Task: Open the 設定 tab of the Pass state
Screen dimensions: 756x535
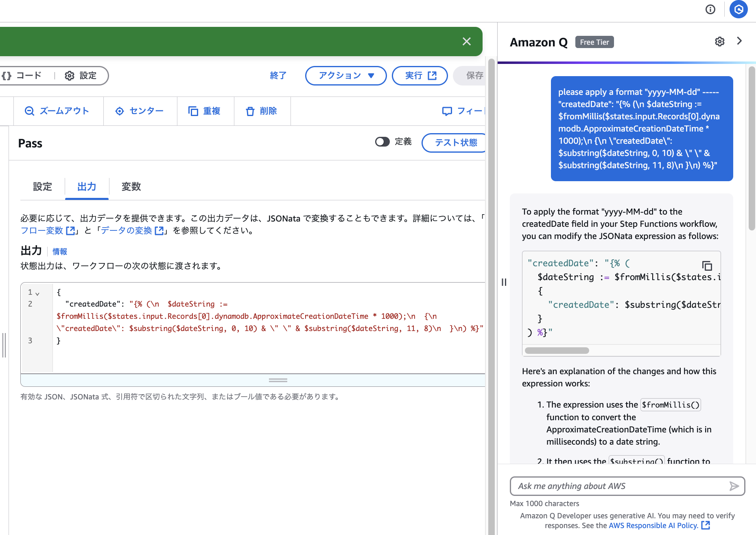Action: coord(42,187)
